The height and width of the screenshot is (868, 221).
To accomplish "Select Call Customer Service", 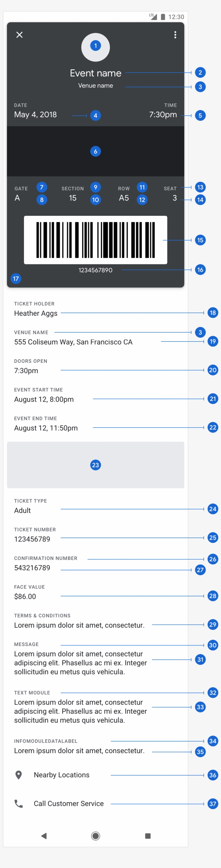I will (x=69, y=804).
